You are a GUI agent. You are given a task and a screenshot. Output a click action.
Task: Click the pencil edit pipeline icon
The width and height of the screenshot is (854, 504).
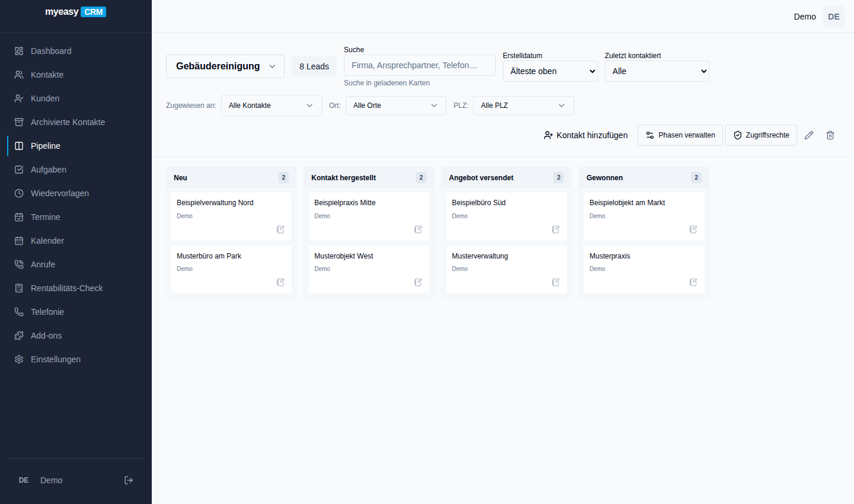click(x=809, y=135)
